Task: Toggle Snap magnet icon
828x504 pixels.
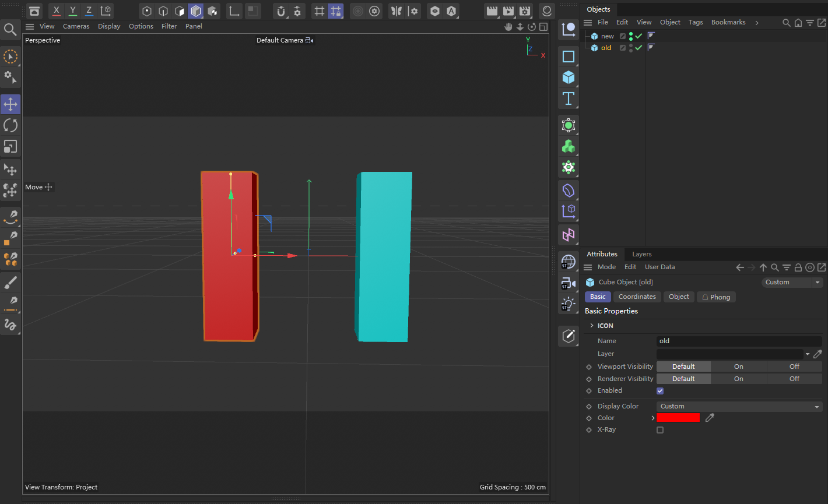Action: point(281,10)
